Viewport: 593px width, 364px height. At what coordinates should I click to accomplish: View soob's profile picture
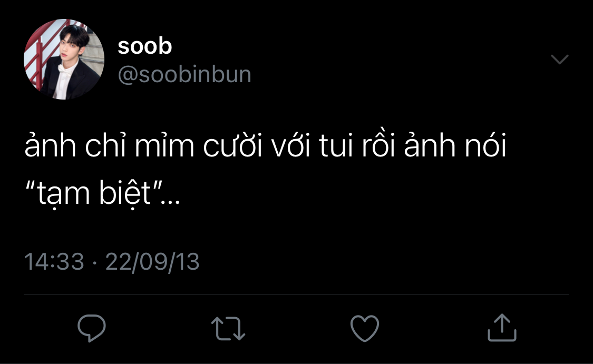[64, 60]
